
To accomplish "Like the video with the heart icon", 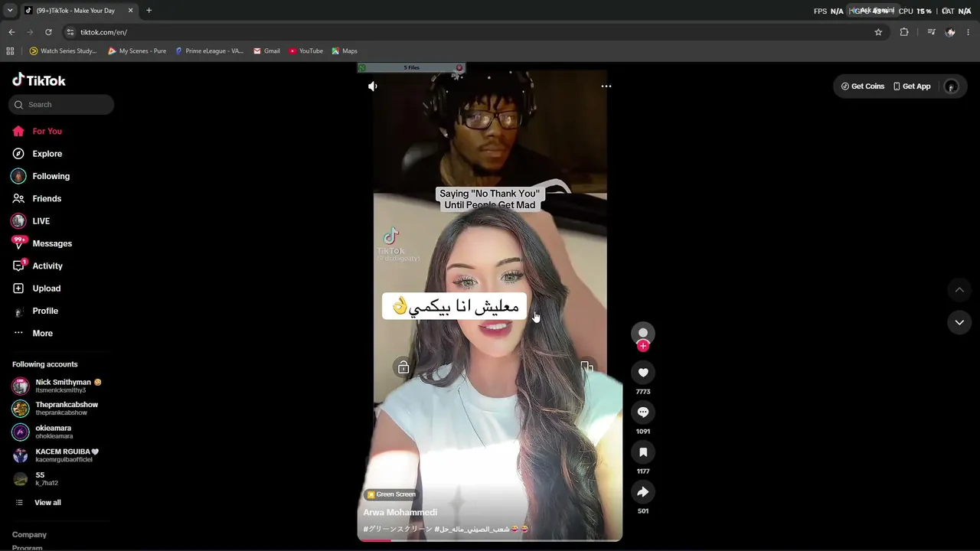I will point(643,373).
